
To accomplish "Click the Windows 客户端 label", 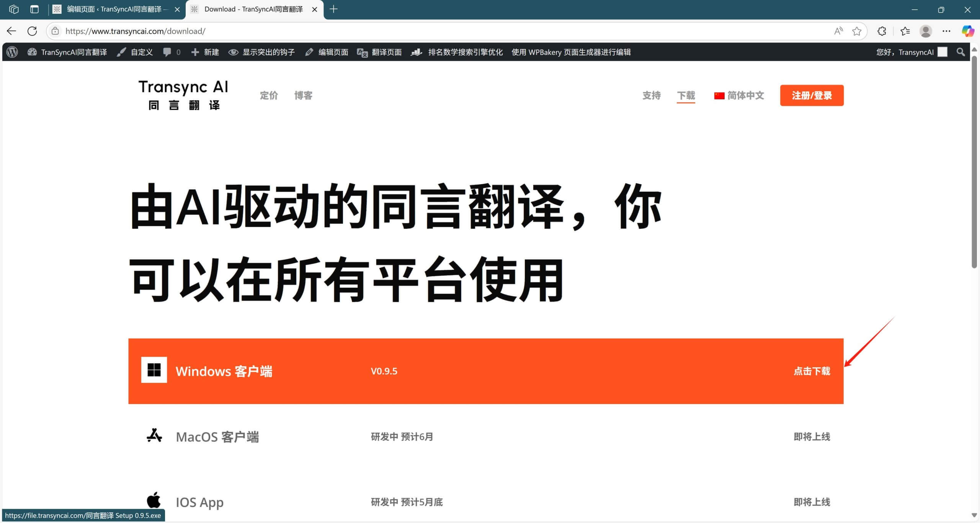I will pos(224,371).
